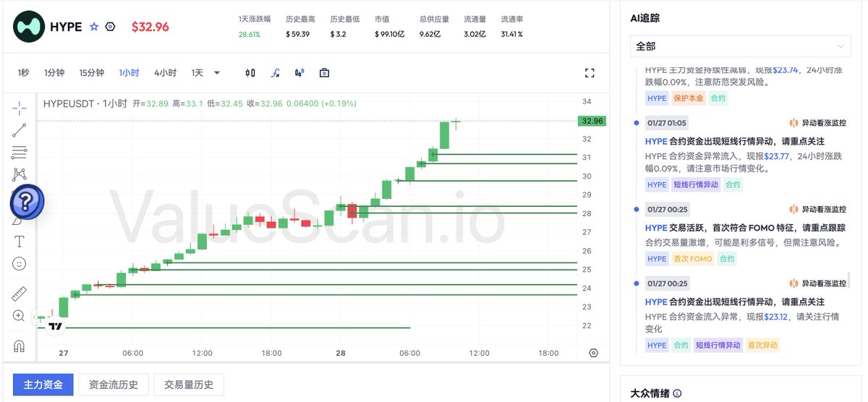Click the 01/27 01:05 timestamp badge
The width and height of the screenshot is (868, 402).
[x=667, y=123]
